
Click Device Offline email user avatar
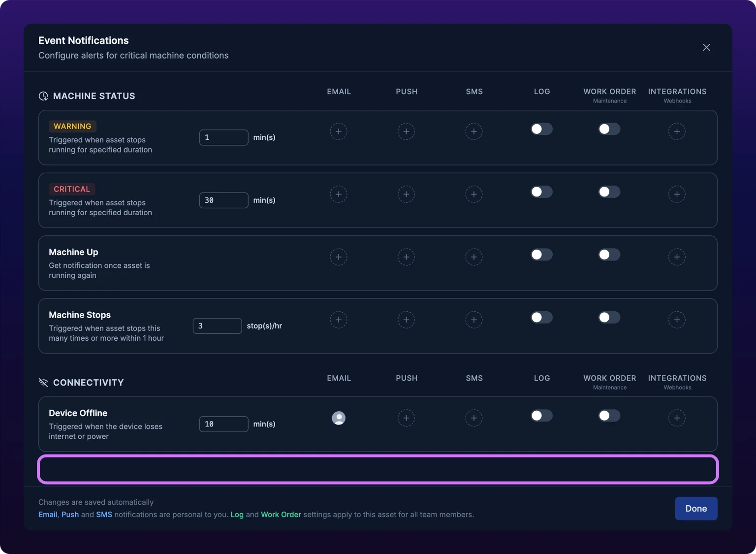pyautogui.click(x=339, y=418)
